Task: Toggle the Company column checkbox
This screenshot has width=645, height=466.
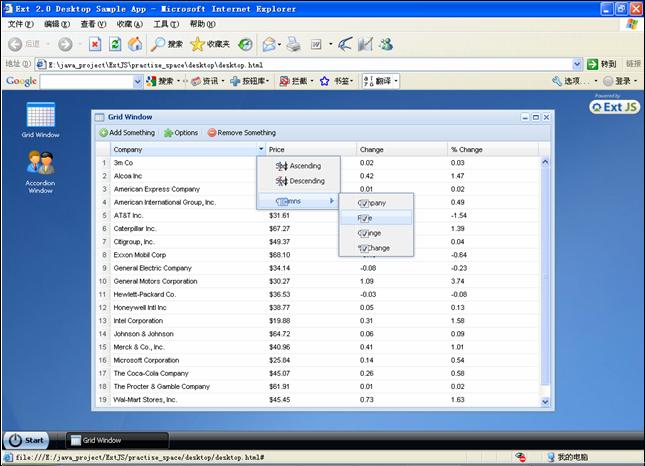Action: [364, 203]
